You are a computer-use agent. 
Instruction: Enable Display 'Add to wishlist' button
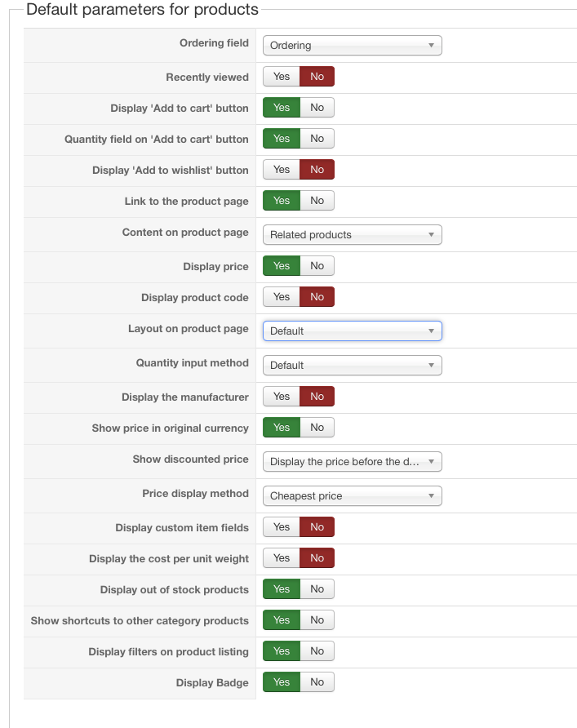point(282,170)
